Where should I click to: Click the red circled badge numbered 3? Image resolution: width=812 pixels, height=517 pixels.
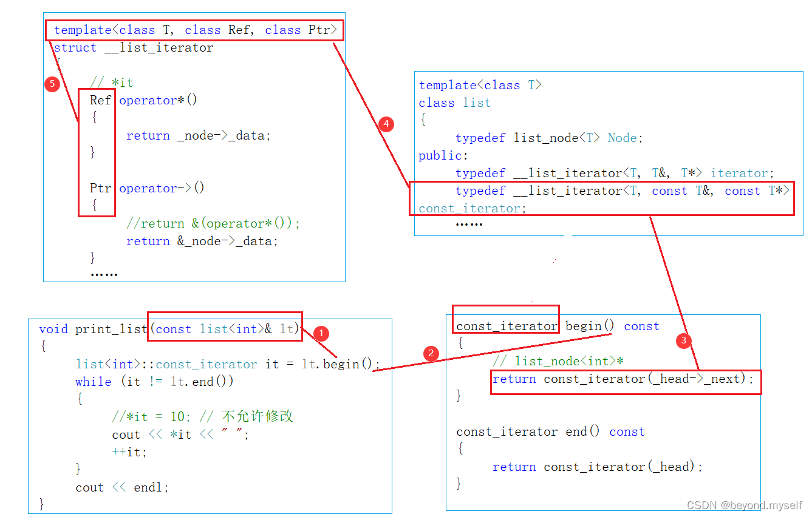click(x=683, y=341)
